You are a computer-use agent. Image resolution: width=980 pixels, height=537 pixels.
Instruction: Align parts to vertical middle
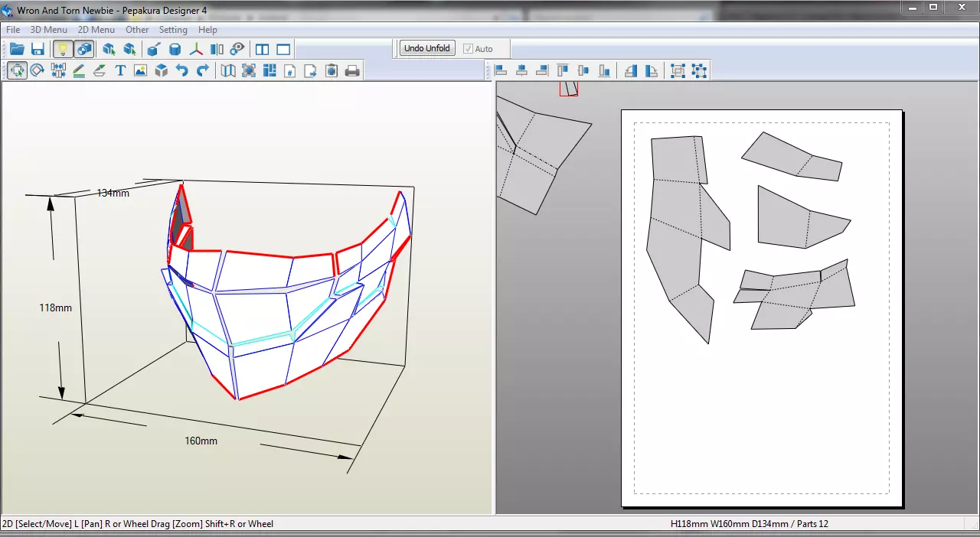coord(584,71)
